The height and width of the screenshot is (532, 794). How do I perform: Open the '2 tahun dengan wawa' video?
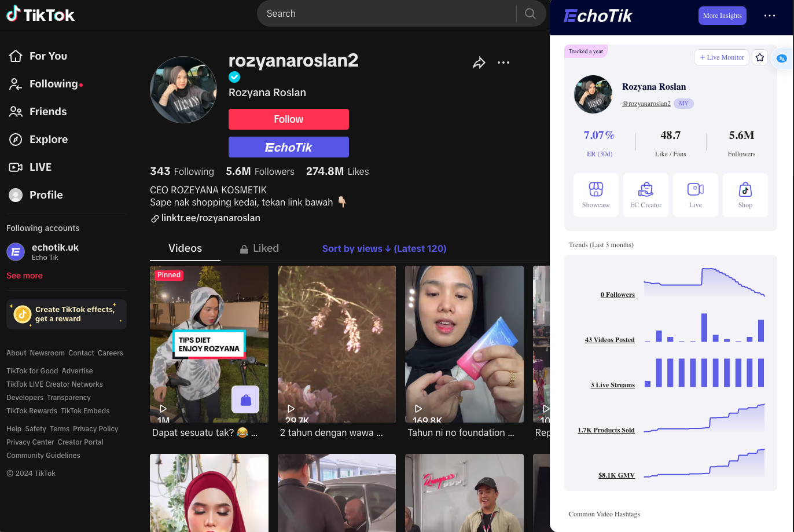(337, 344)
